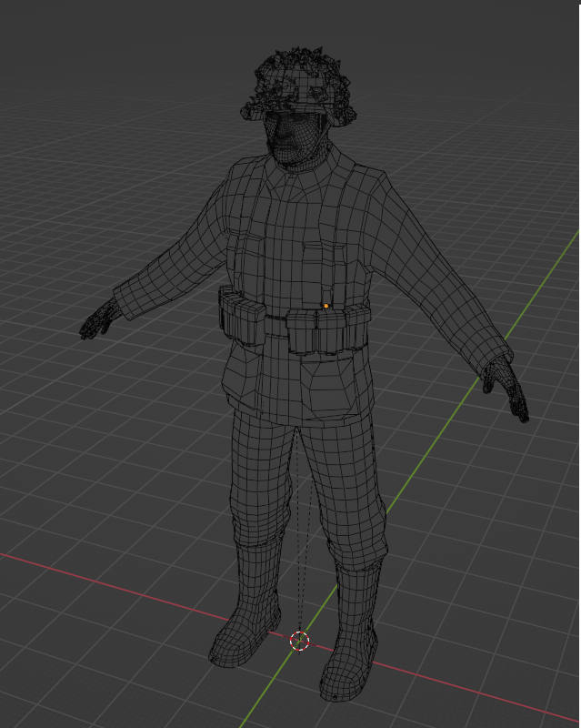Click the dashed line above the 3D cursor
The width and height of the screenshot is (581, 728).
(x=298, y=546)
